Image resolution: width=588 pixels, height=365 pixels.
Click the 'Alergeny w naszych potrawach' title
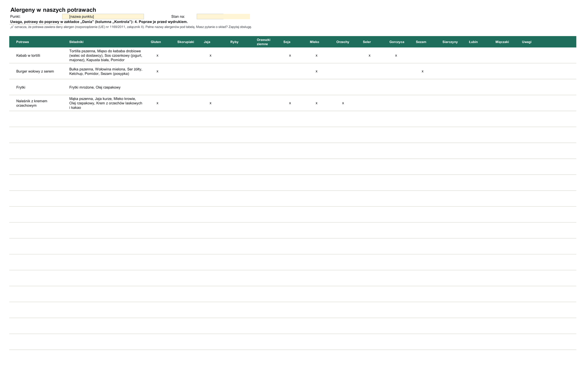[x=53, y=10]
